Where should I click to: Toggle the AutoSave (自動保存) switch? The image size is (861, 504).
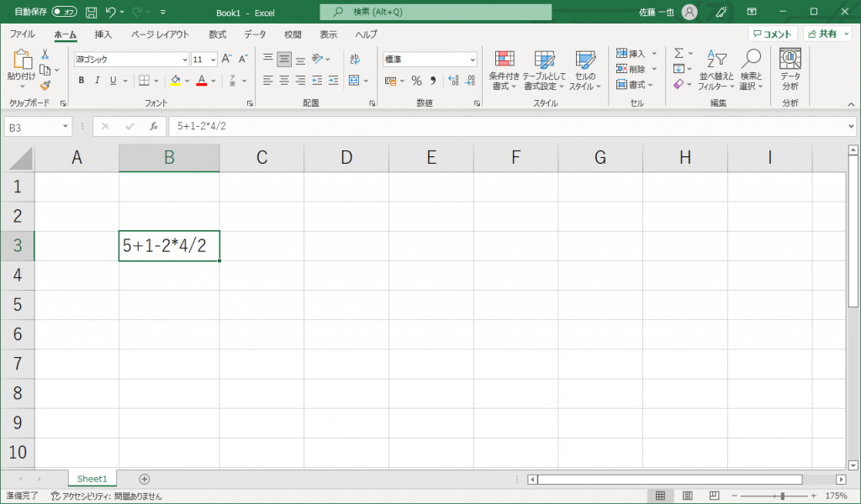(64, 12)
